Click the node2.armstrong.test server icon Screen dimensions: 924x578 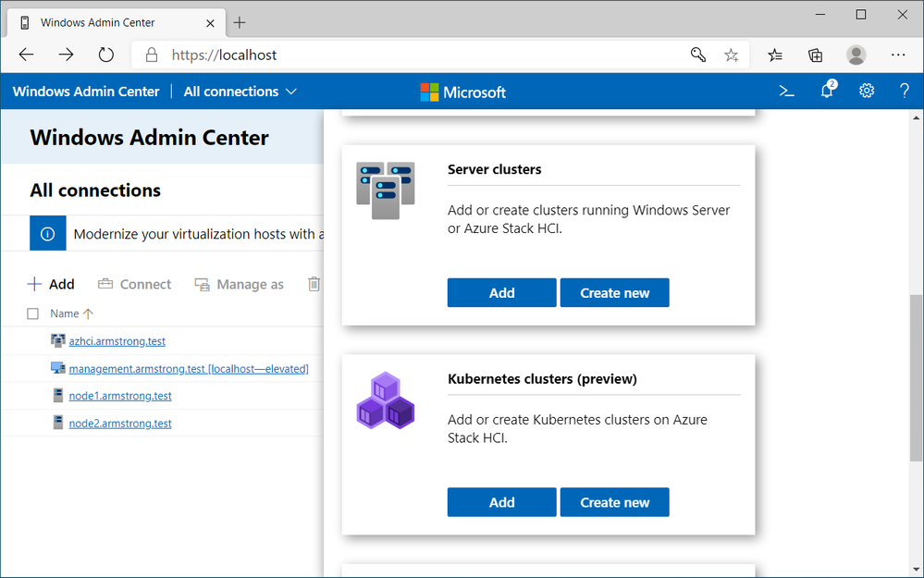pyautogui.click(x=57, y=423)
